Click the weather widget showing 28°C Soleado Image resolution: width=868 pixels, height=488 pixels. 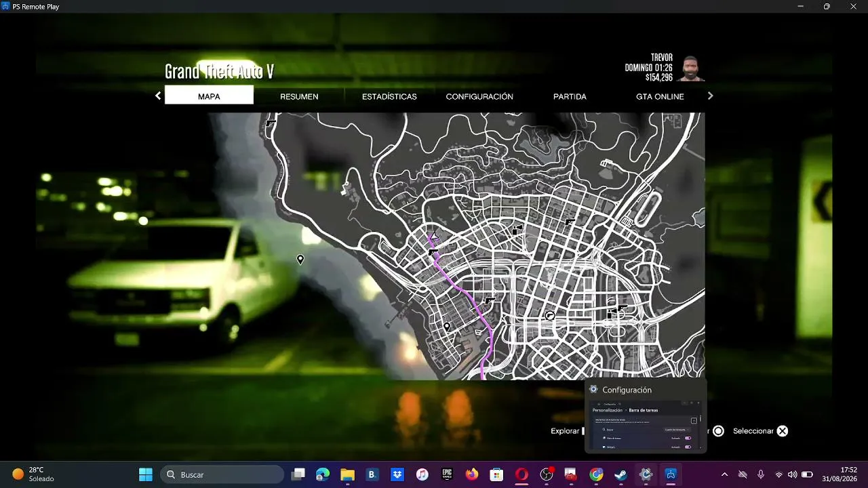tap(33, 474)
